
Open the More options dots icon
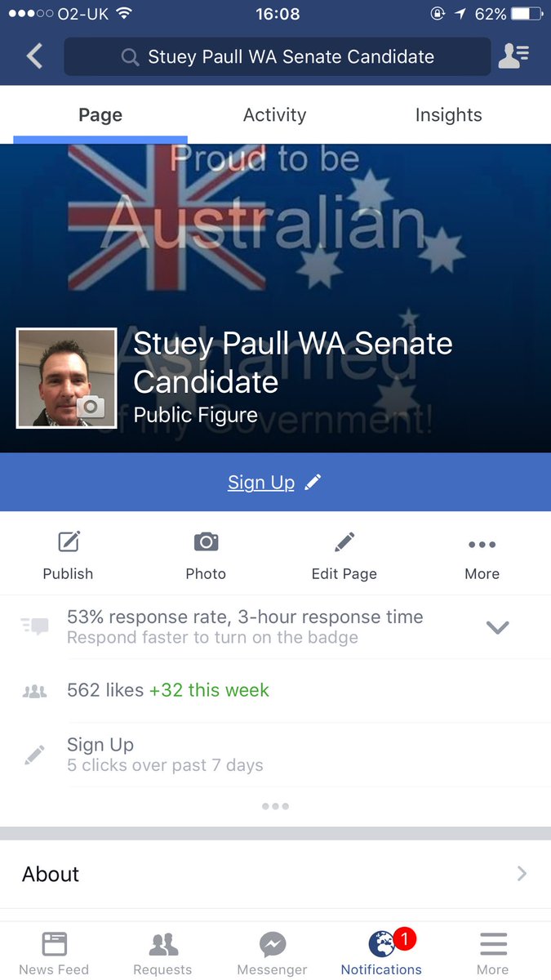click(482, 545)
